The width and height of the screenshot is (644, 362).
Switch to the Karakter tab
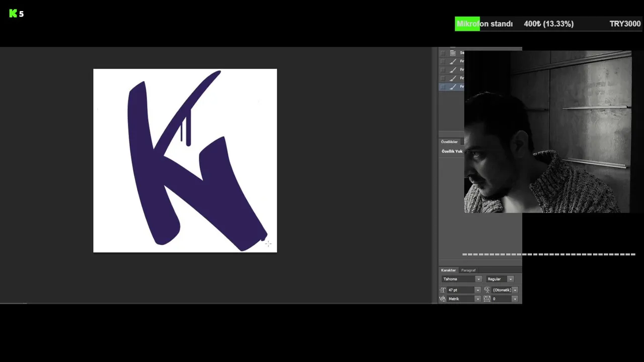coord(448,270)
